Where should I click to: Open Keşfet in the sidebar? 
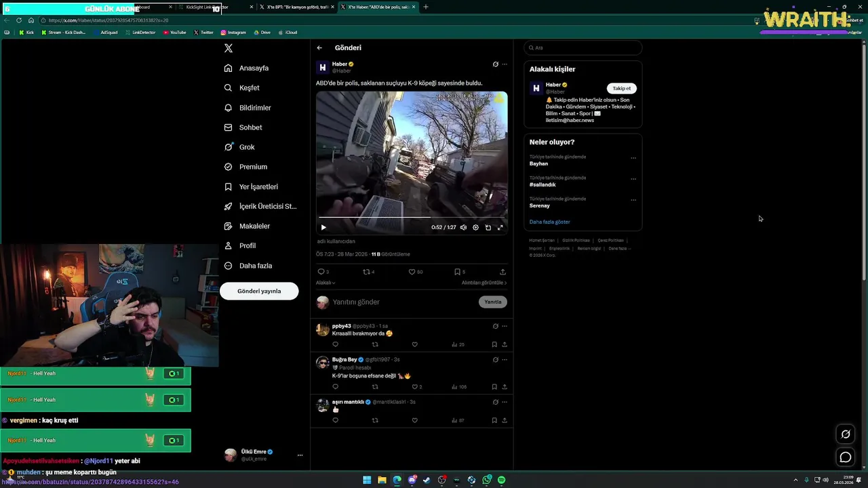click(242, 87)
